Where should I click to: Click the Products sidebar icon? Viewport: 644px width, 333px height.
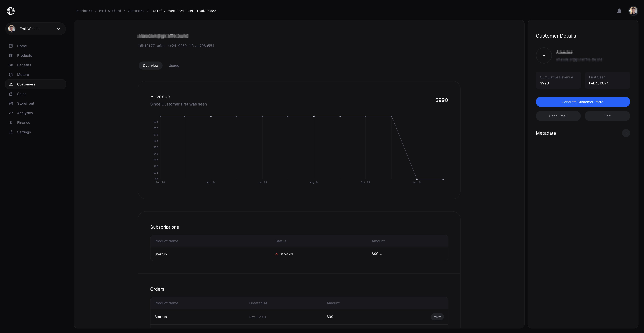(x=11, y=55)
